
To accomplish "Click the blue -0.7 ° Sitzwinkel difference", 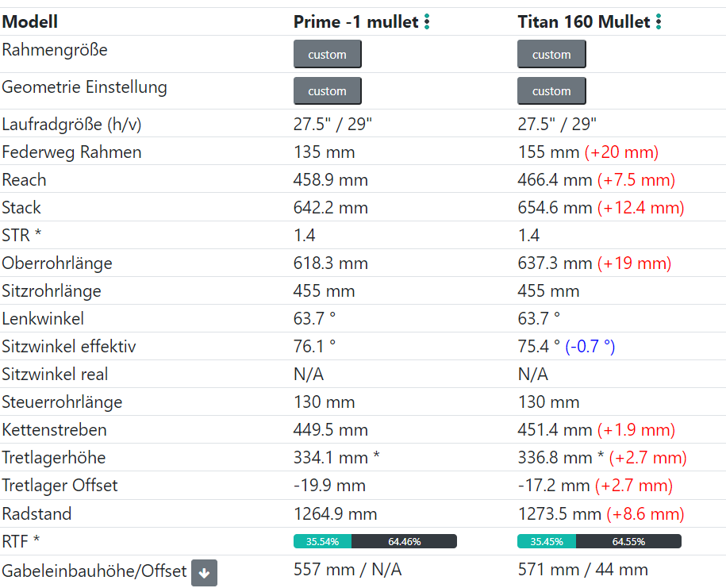I will [590, 347].
